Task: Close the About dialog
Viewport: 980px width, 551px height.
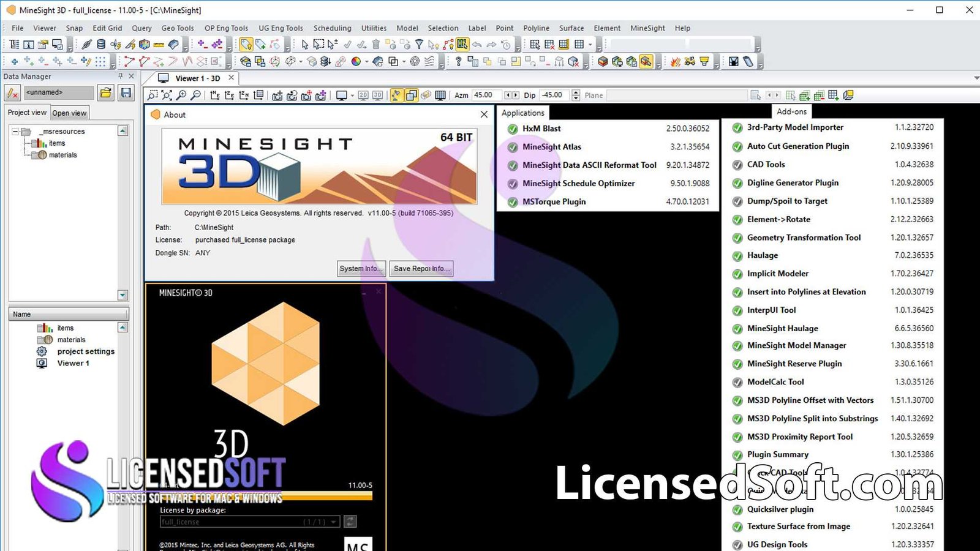Action: click(484, 114)
